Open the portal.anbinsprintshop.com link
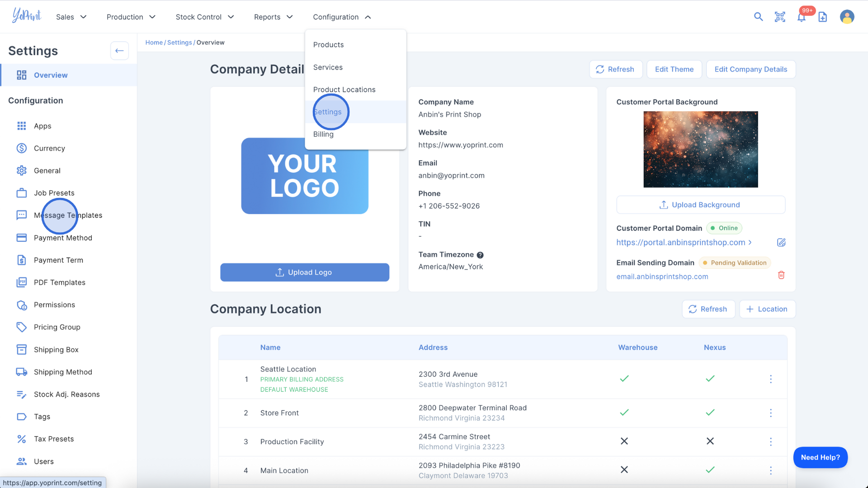Image resolution: width=868 pixels, height=488 pixels. pos(680,243)
